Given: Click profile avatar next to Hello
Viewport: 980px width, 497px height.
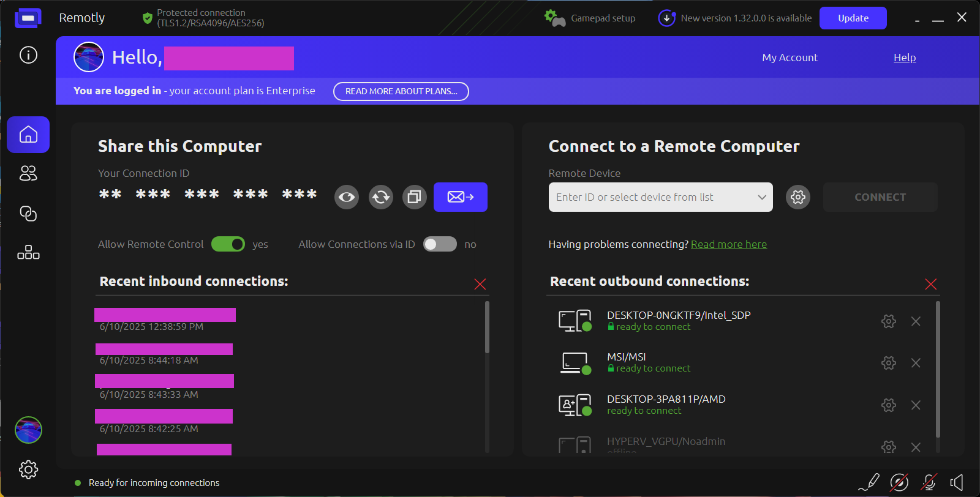Looking at the screenshot, I should 89,57.
